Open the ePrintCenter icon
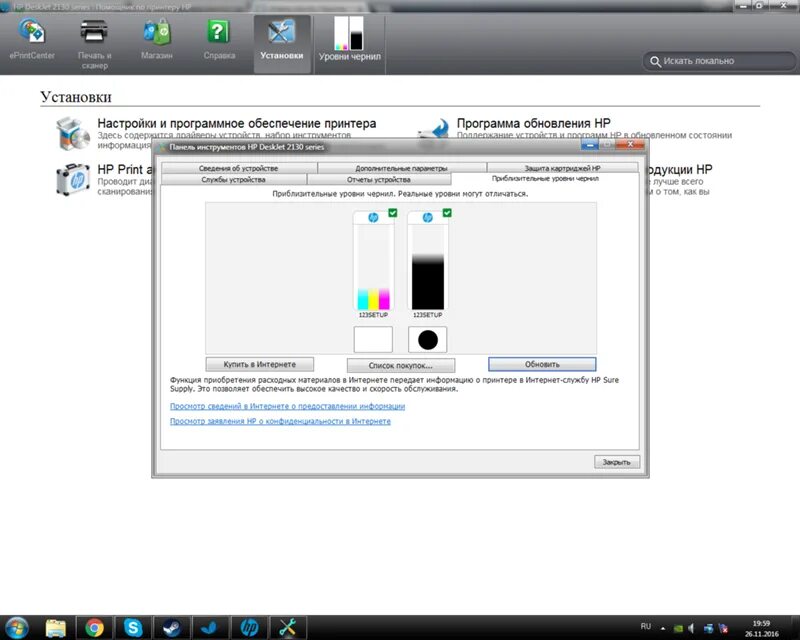 coord(32,40)
